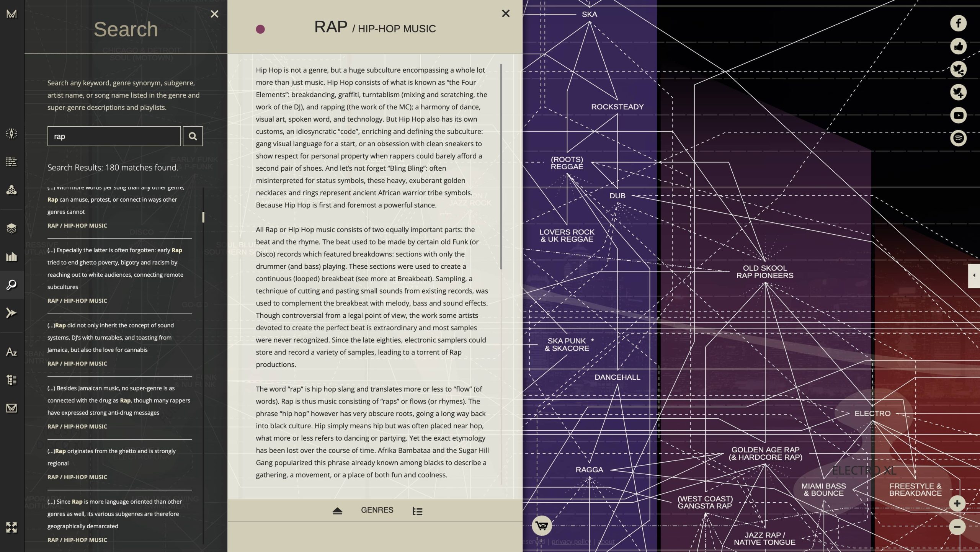Open the A-Z glossary sidebar icon
Screen dimensions: 980x552
tap(11, 352)
